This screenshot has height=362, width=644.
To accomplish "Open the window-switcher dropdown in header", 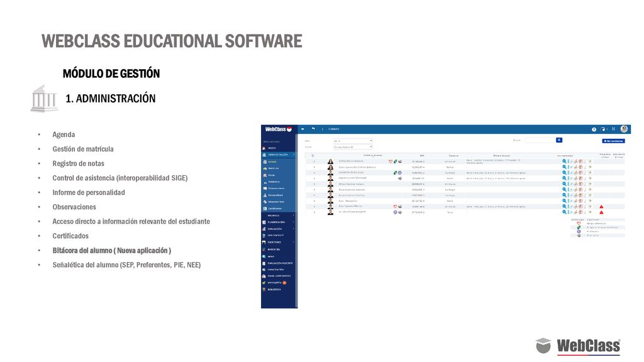I will (x=604, y=129).
